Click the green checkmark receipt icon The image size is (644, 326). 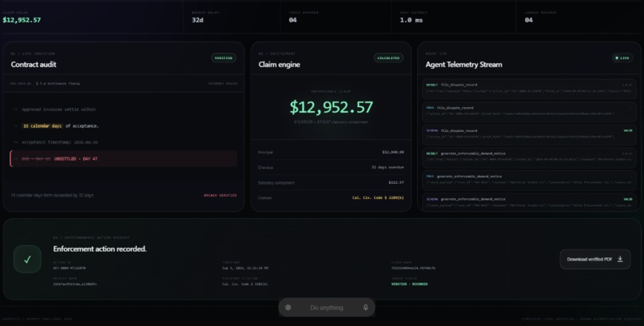click(27, 259)
